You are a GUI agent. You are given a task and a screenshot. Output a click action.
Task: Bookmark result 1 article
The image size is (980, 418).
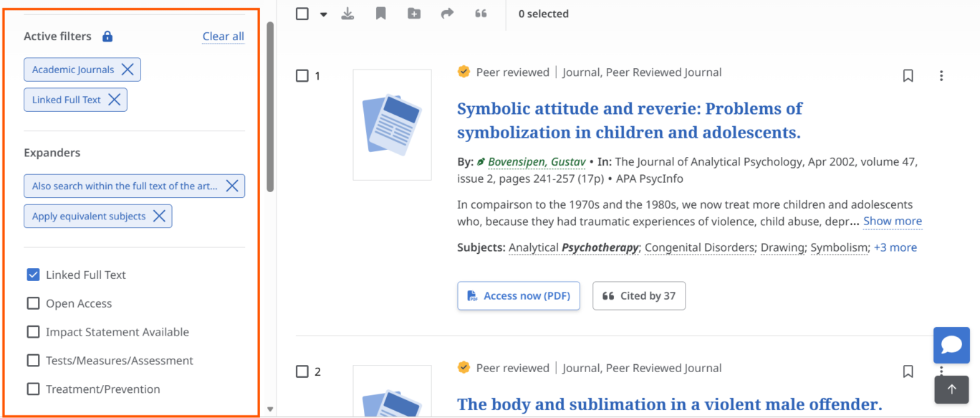908,76
